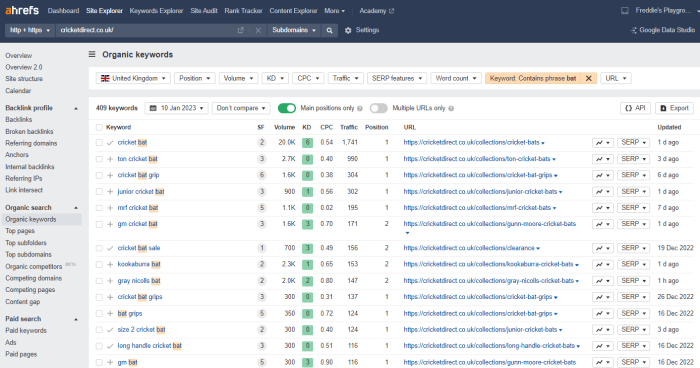Open position chart for 'cricket bat' row
Image resolution: width=700 pixels, height=368 pixels.
603,142
